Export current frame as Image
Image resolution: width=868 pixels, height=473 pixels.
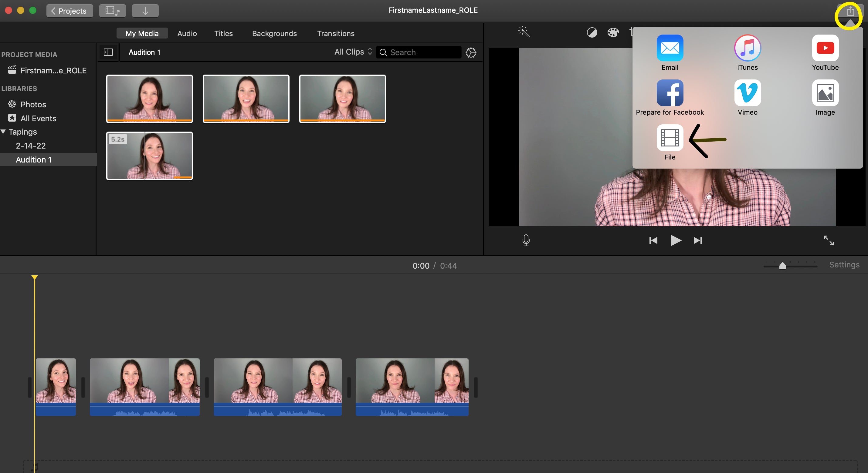pyautogui.click(x=825, y=93)
